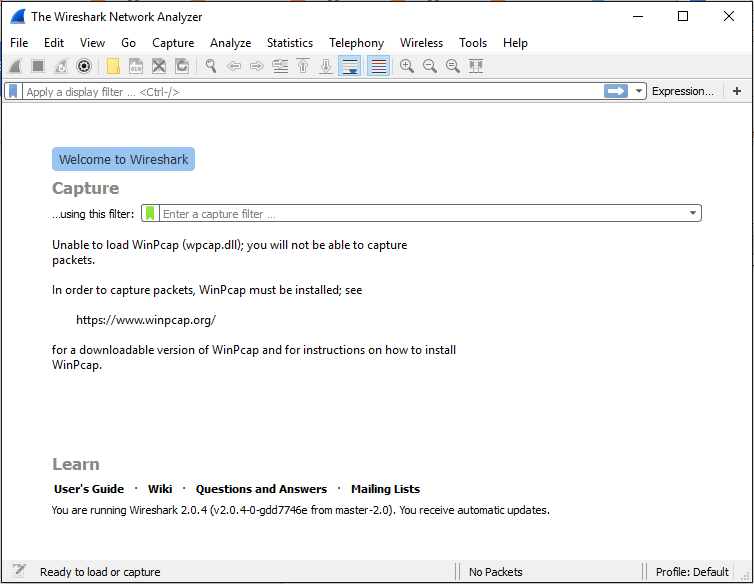754x584 pixels.
Task: Reset text to normal size icon
Action: point(453,66)
